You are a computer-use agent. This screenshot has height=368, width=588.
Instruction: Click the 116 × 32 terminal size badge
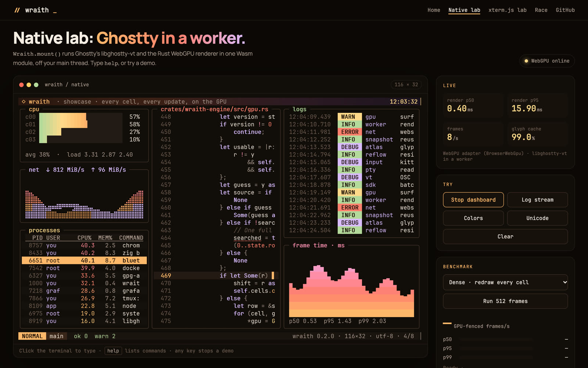(406, 85)
